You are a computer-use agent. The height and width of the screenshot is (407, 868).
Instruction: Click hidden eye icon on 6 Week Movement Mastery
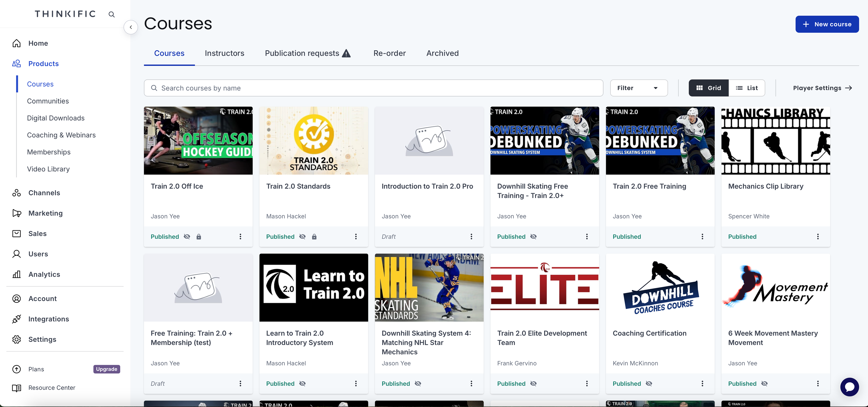764,384
